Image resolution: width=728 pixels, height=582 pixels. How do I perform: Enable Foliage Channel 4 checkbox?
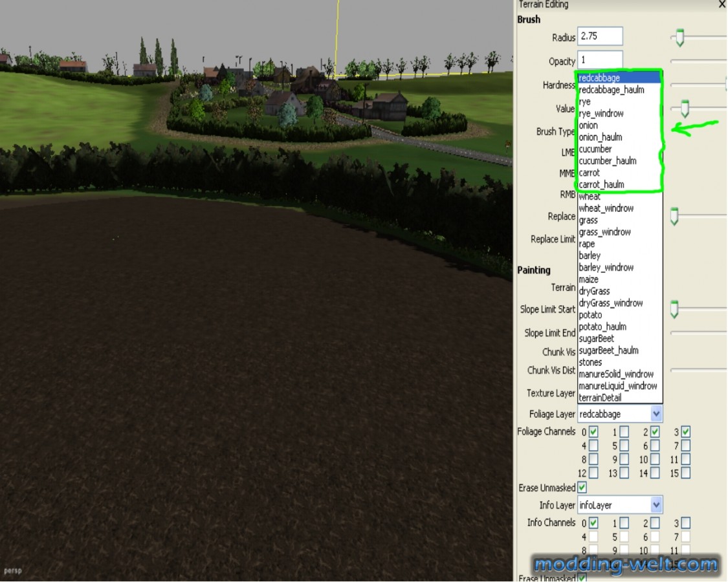point(593,446)
